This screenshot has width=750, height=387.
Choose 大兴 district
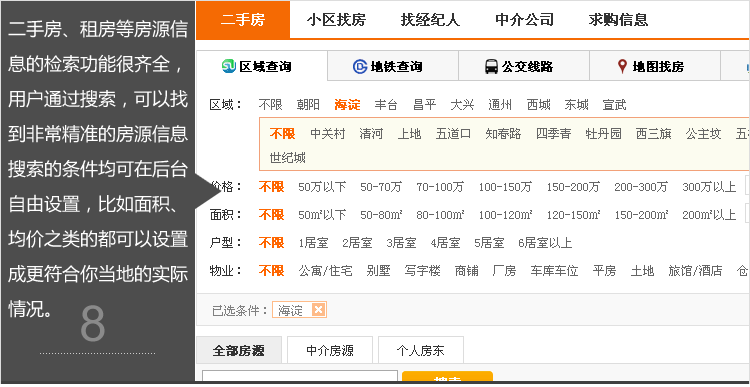pos(462,105)
